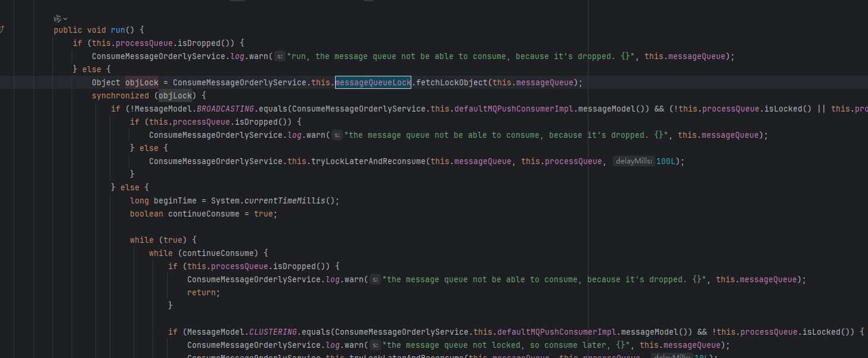Click the 'delayMills:' hint before 100L

[634, 161]
